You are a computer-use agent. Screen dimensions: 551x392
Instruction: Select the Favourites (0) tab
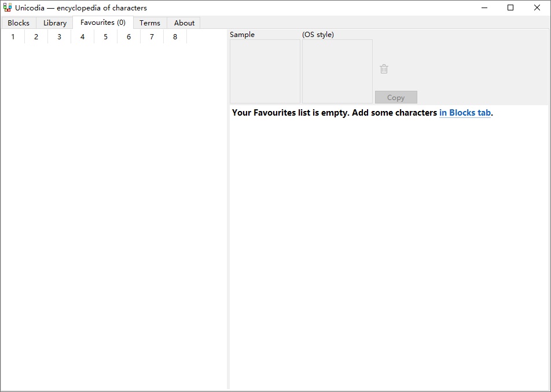pos(103,23)
